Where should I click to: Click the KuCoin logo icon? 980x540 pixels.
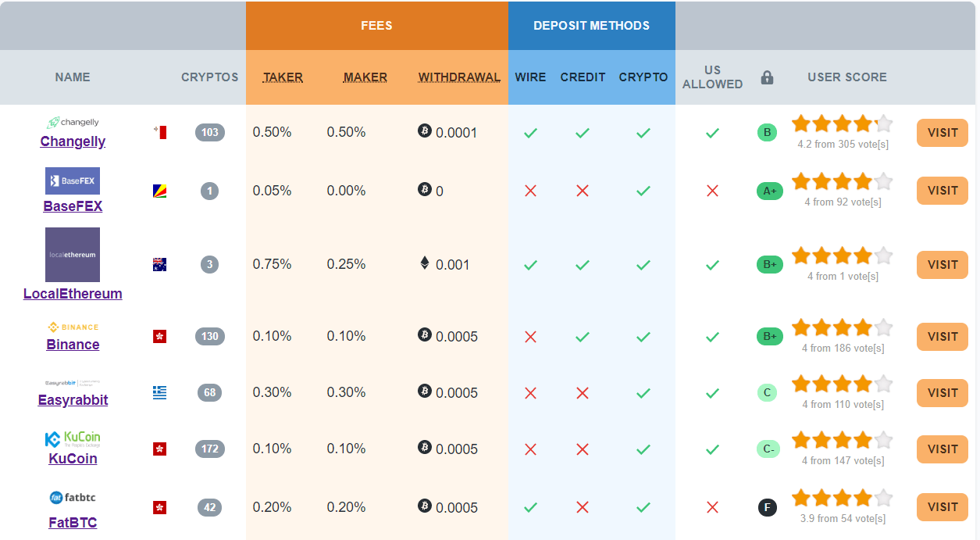73,438
